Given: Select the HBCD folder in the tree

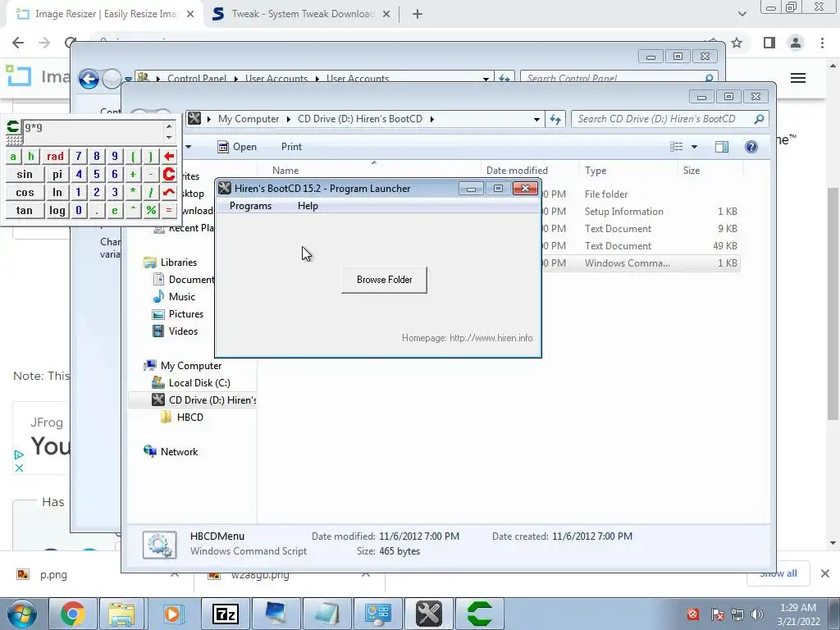Looking at the screenshot, I should [x=189, y=418].
